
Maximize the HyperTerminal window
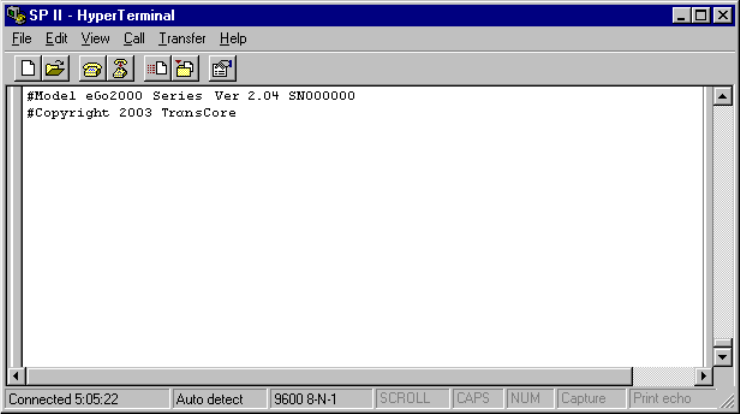coord(701,16)
